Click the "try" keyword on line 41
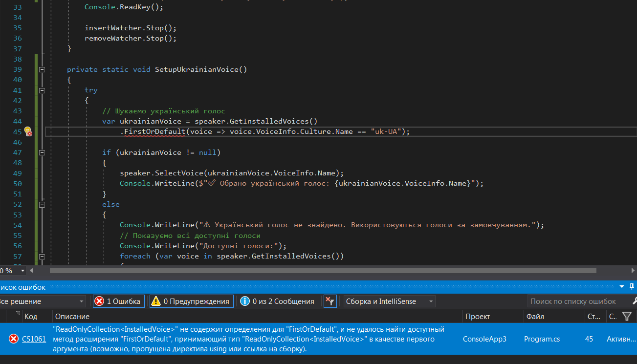This screenshot has width=637, height=364. 91,90
